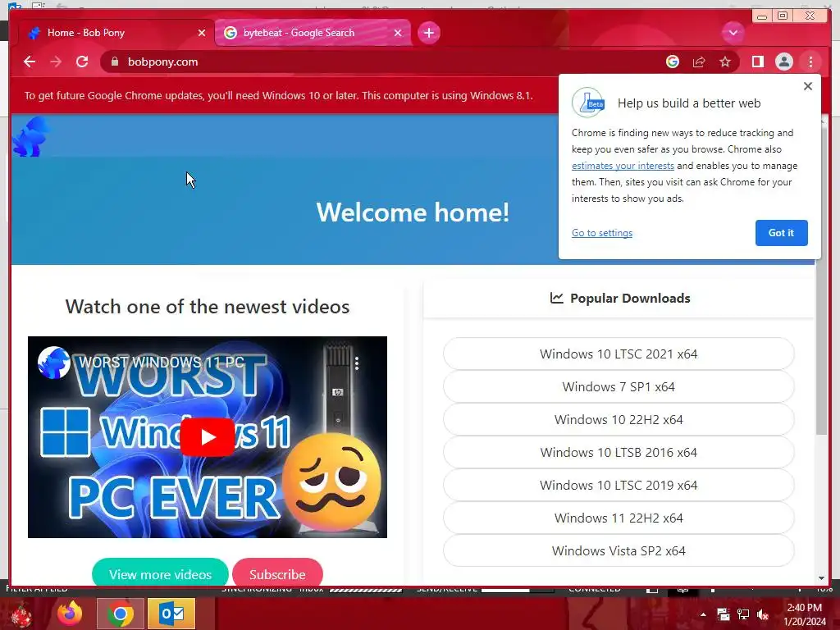The width and height of the screenshot is (840, 630).
Task: Open Windows 7 SP1 x64 download
Action: (x=619, y=386)
